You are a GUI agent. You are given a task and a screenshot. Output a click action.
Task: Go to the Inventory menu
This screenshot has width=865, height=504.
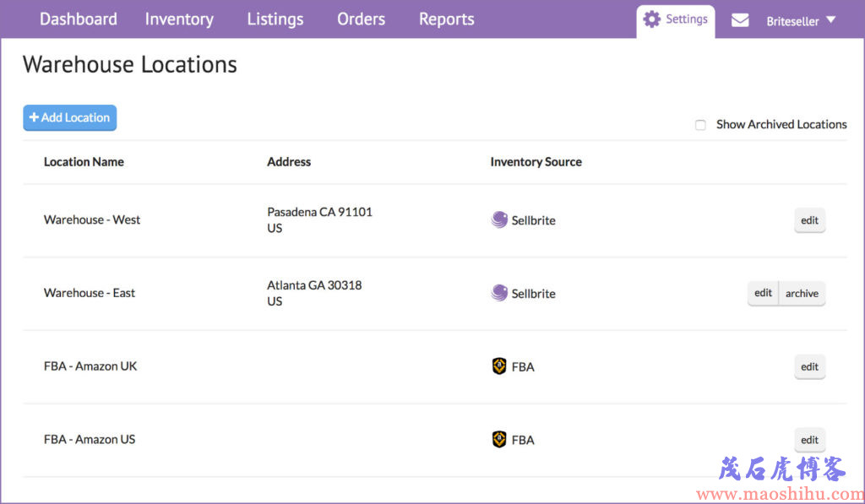(x=179, y=19)
